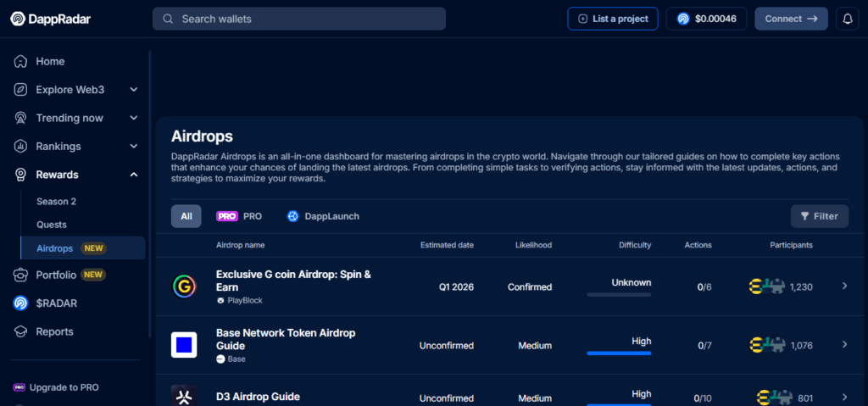This screenshot has width=868, height=406.
Task: Click the G coin airdrop logo
Action: (184, 286)
